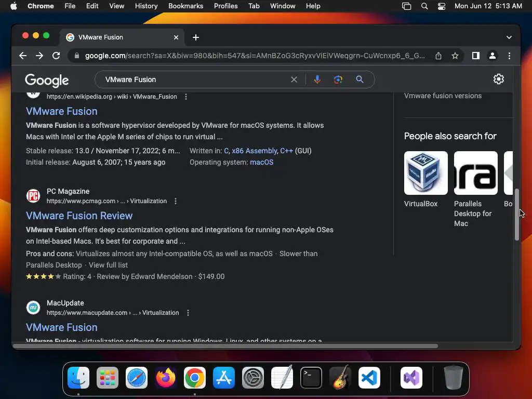532x399 pixels.
Task: Clear the search box with X
Action: pyautogui.click(x=294, y=79)
